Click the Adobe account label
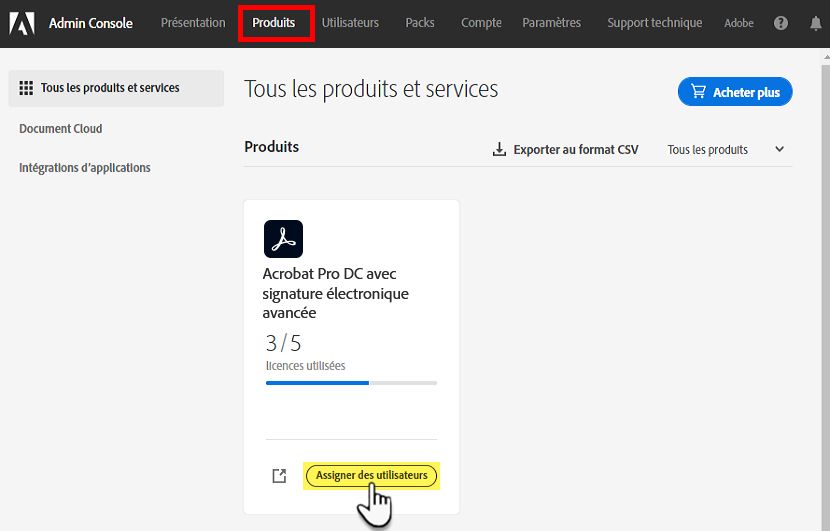 pyautogui.click(x=739, y=23)
